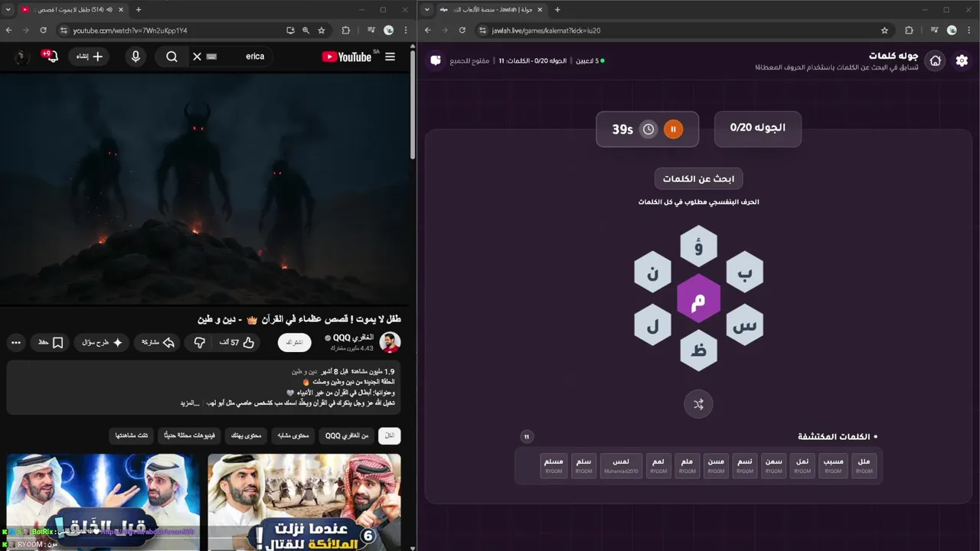Select the محتوى يهمّك filter chip
Screen dimensions: 980x551
pyautogui.click(x=246, y=435)
